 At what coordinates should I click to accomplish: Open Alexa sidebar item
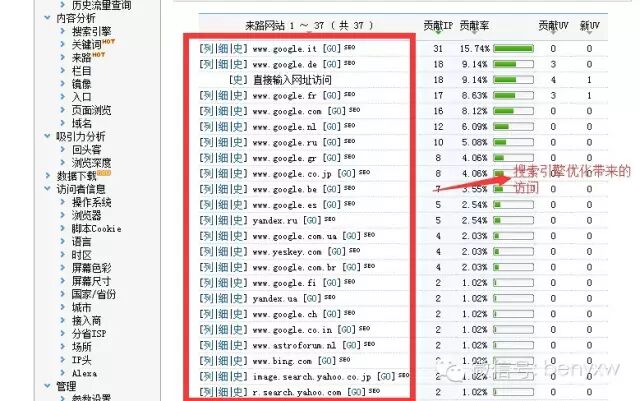tap(84, 373)
